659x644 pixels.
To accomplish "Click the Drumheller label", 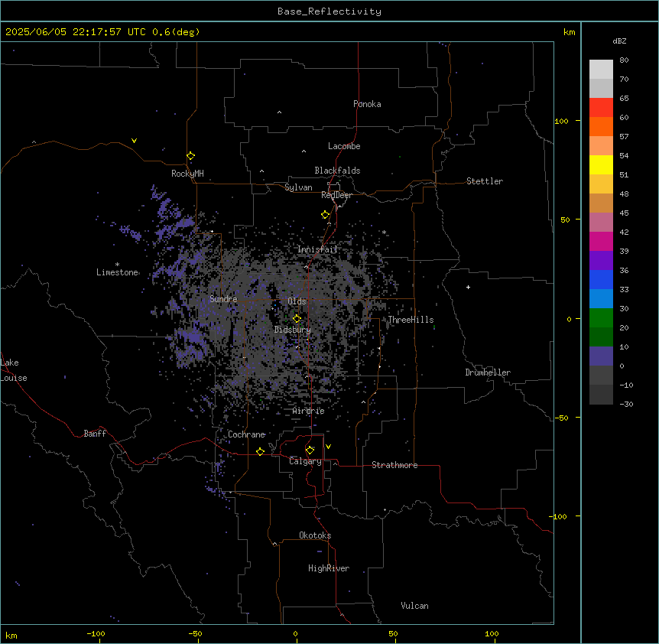I will pos(488,372).
